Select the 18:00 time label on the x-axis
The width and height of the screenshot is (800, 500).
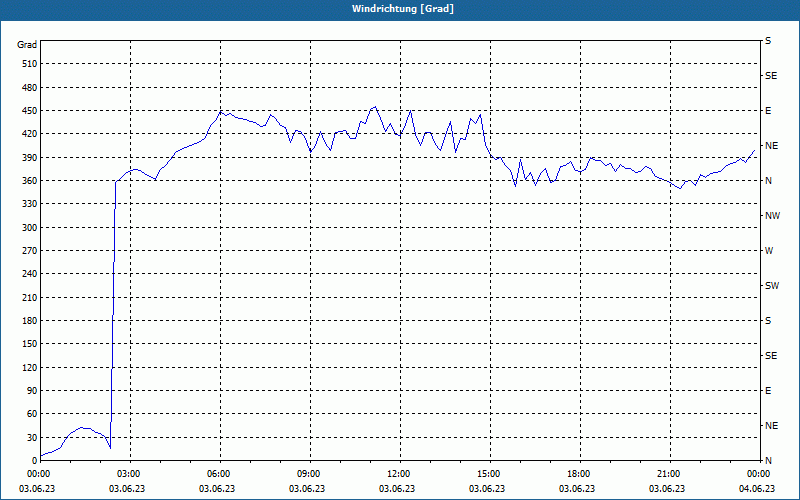580,474
